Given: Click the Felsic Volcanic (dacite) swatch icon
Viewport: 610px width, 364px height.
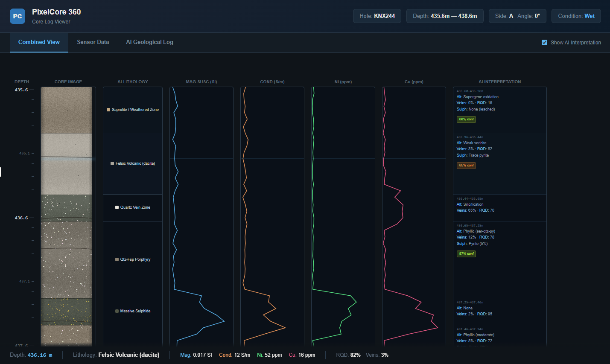Looking at the screenshot, I should (112, 163).
